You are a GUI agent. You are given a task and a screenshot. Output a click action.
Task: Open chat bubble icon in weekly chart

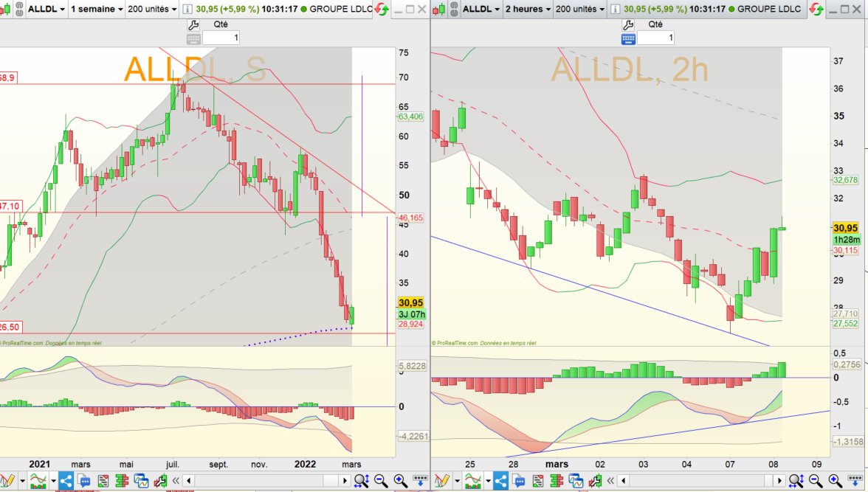click(83, 480)
